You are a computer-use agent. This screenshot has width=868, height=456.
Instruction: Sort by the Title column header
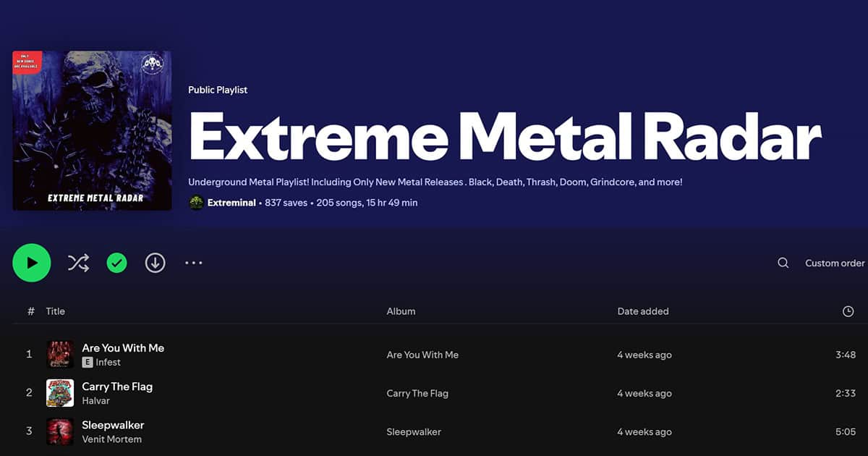coord(56,311)
